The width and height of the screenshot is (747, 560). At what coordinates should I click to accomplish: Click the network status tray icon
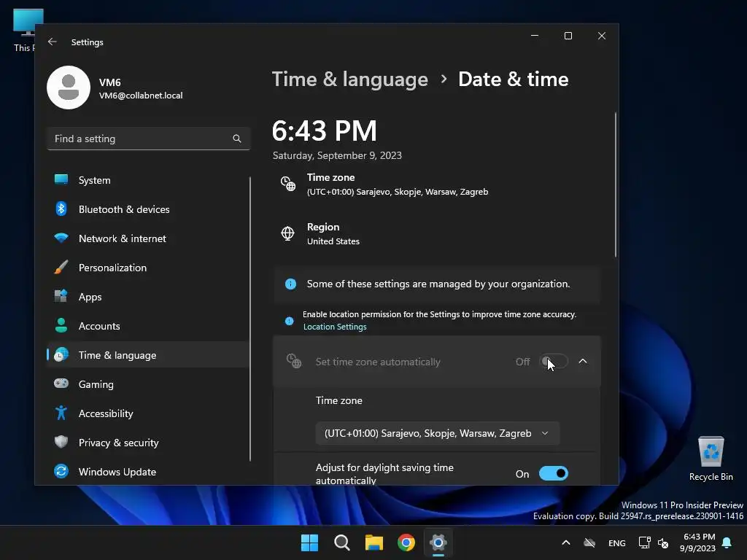click(644, 542)
